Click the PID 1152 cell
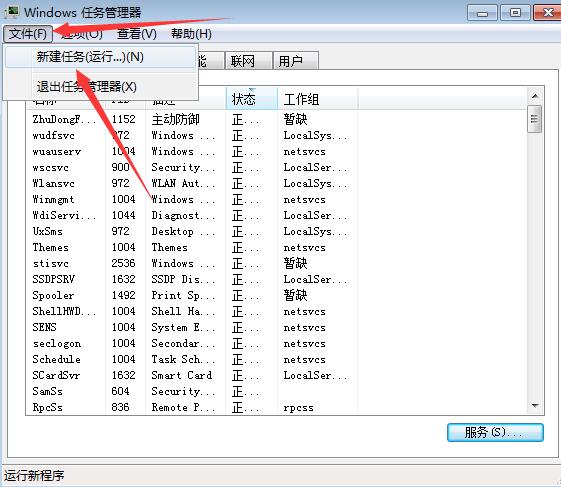Image resolution: width=561 pixels, height=487 pixels. pos(123,119)
